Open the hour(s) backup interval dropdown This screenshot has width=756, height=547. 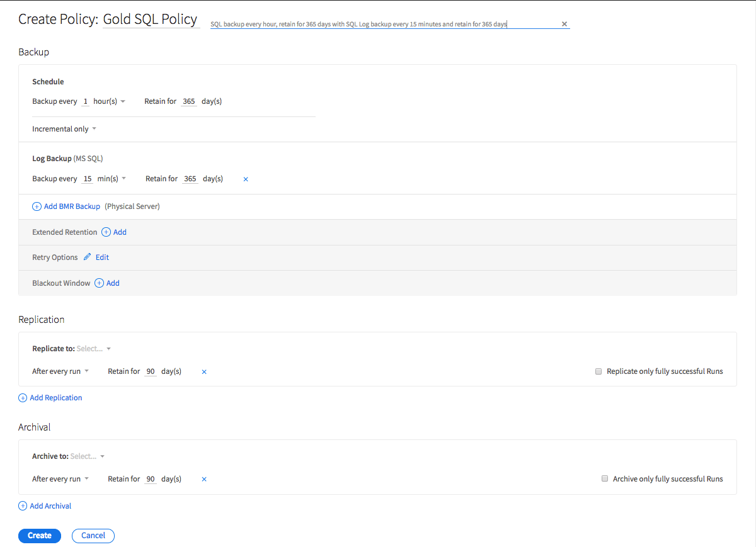(x=110, y=101)
